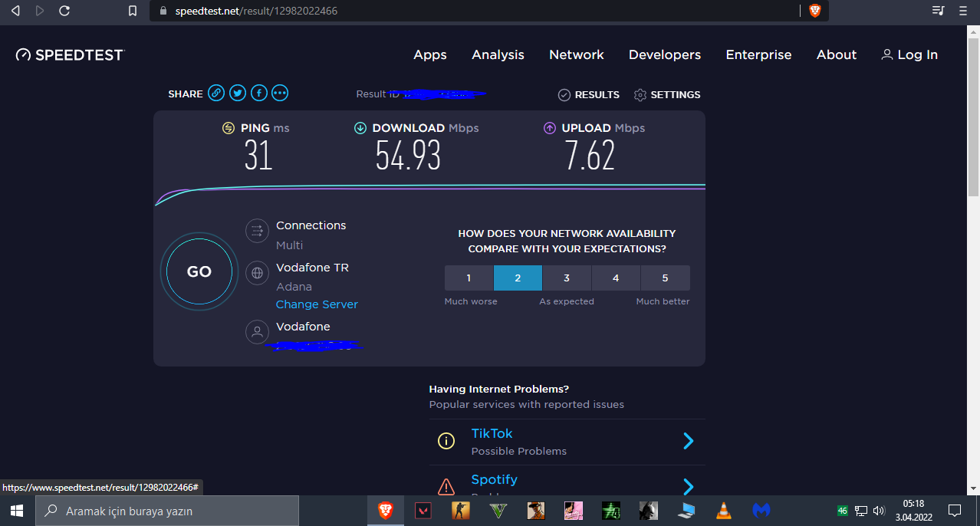
Task: Click the globe server icon
Action: pyautogui.click(x=257, y=273)
